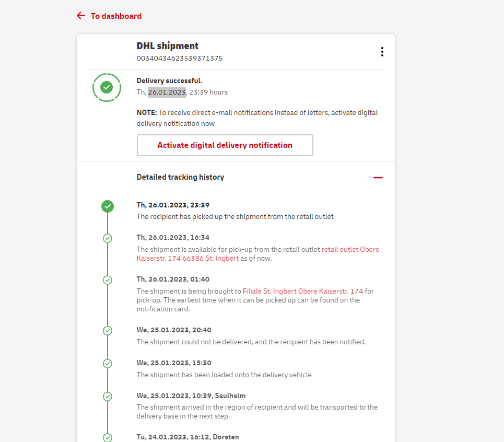Image resolution: width=504 pixels, height=442 pixels.
Task: Open the To dashboard link
Action: 116,16
